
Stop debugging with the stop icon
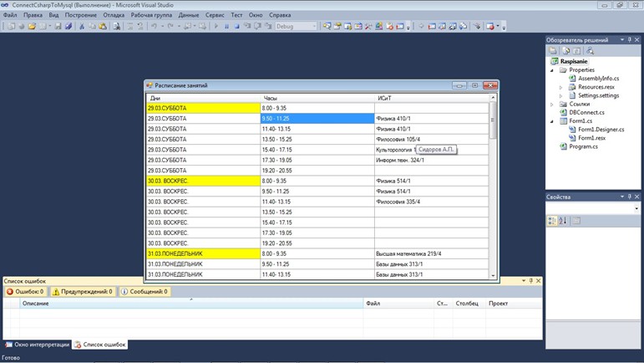click(237, 26)
